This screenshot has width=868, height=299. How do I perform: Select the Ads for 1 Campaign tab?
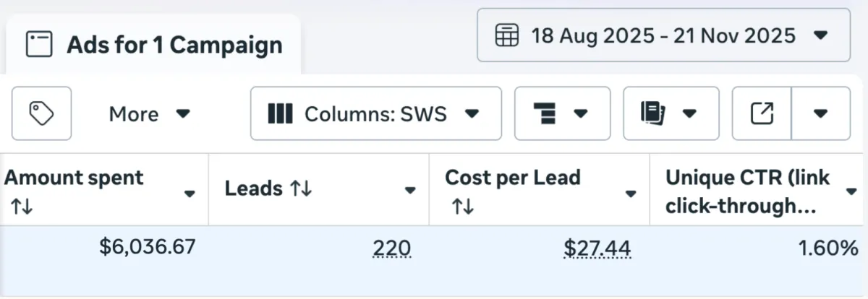[x=153, y=45]
